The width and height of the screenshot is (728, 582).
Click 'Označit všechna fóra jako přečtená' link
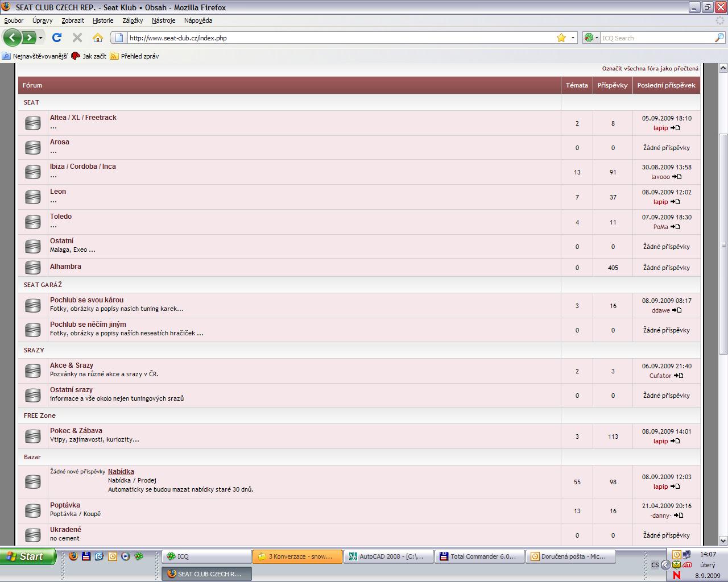(x=650, y=68)
